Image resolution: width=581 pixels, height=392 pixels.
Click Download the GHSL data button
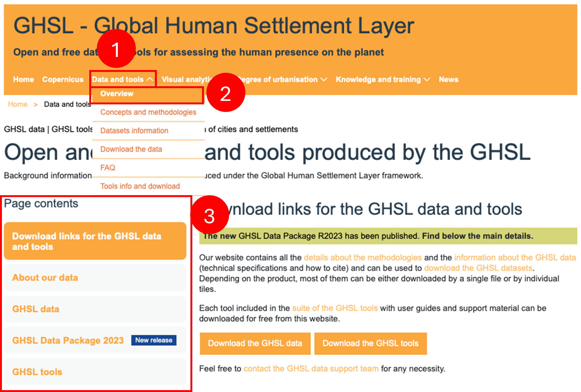[255, 343]
